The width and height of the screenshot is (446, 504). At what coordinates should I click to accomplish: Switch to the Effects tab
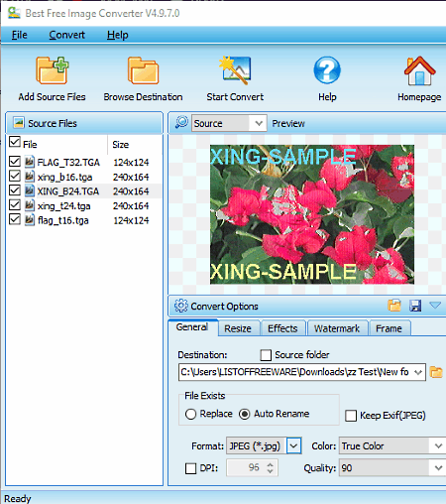coord(282,328)
